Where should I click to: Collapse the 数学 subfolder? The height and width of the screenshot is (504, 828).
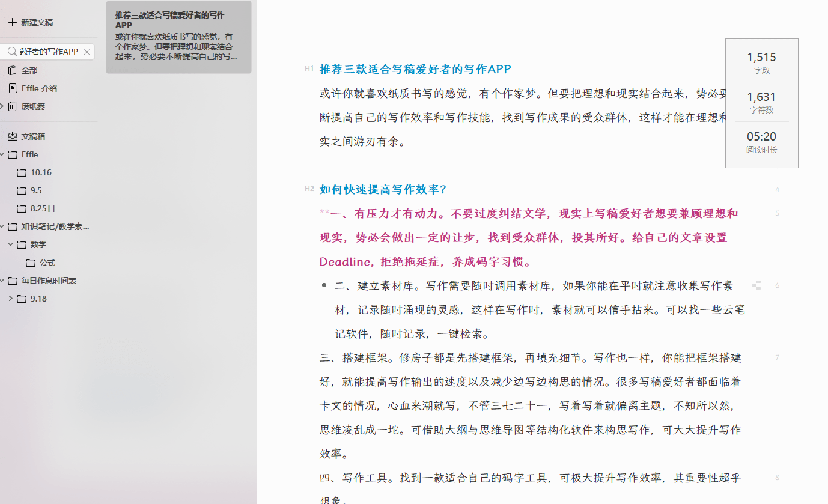10,244
